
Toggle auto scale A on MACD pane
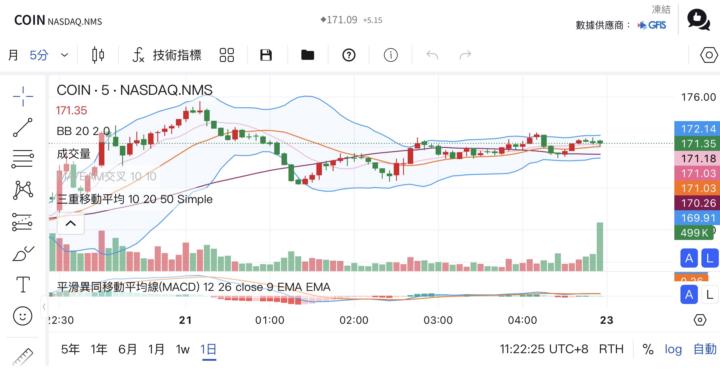(x=689, y=294)
